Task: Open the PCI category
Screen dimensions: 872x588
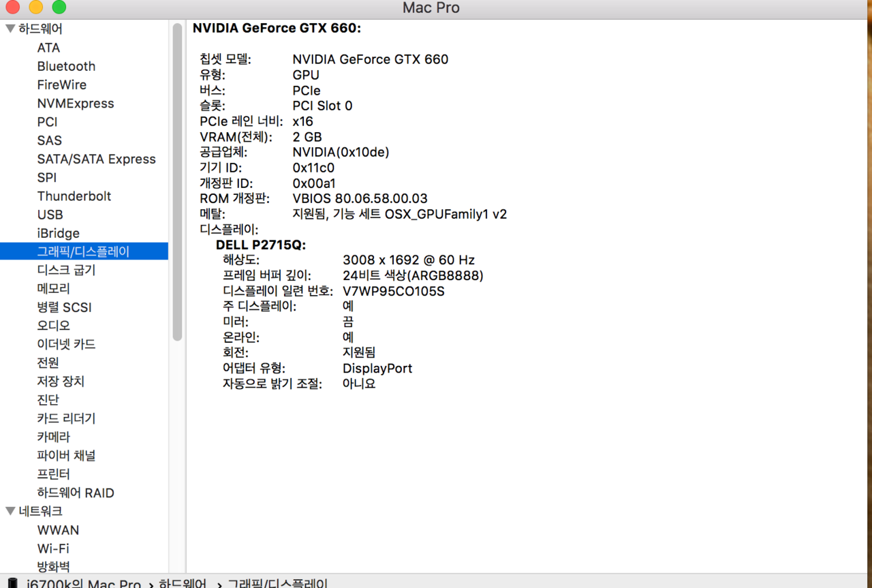Action: (48, 122)
